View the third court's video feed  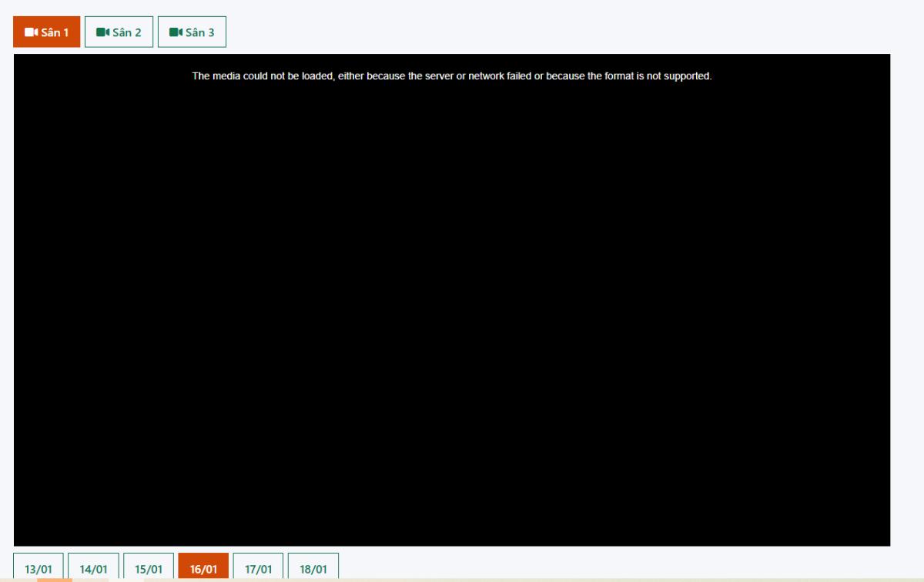(192, 32)
